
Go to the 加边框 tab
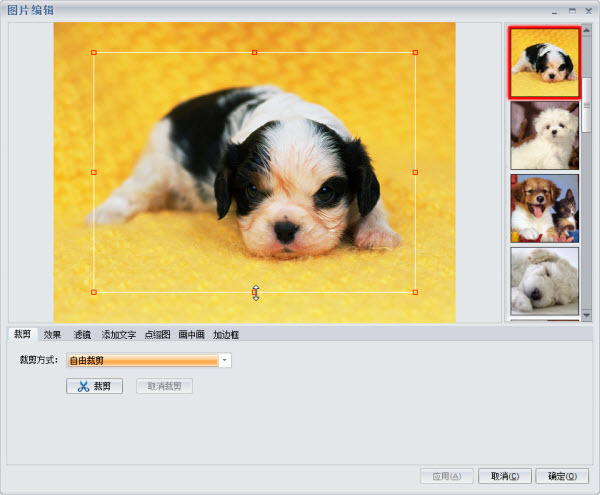pos(226,335)
